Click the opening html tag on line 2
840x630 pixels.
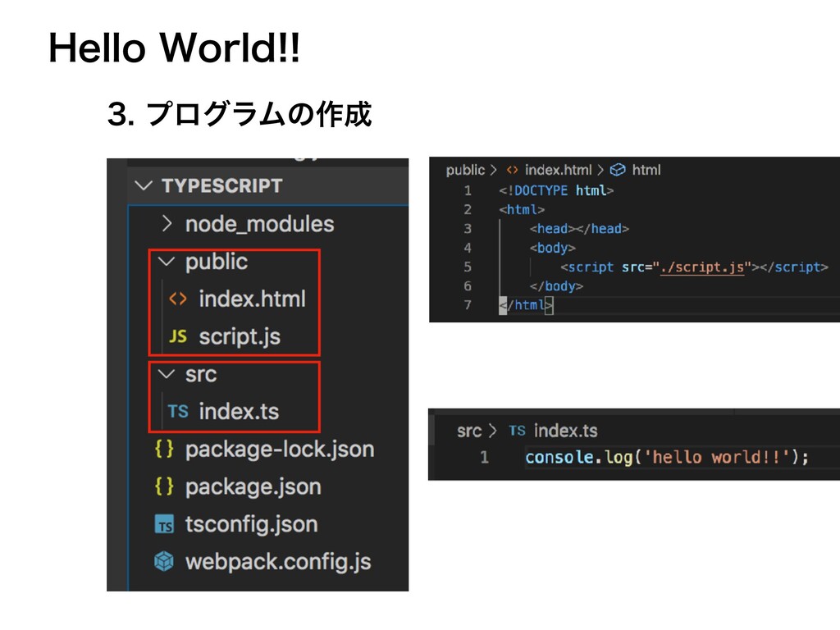click(522, 209)
